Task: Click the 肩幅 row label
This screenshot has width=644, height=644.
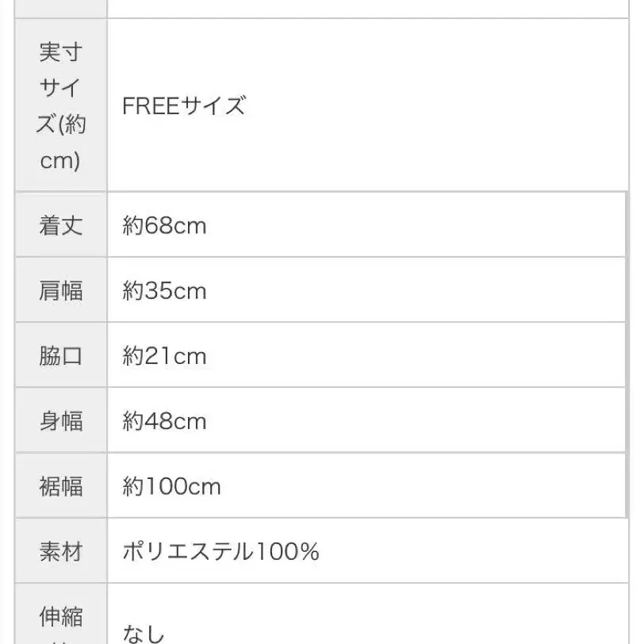Action: (60, 290)
